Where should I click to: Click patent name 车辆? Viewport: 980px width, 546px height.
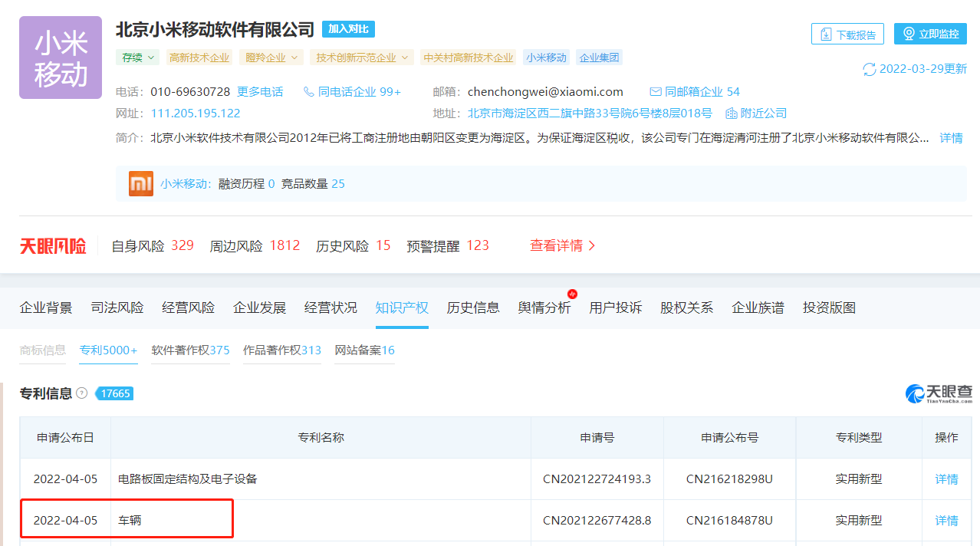coord(130,521)
